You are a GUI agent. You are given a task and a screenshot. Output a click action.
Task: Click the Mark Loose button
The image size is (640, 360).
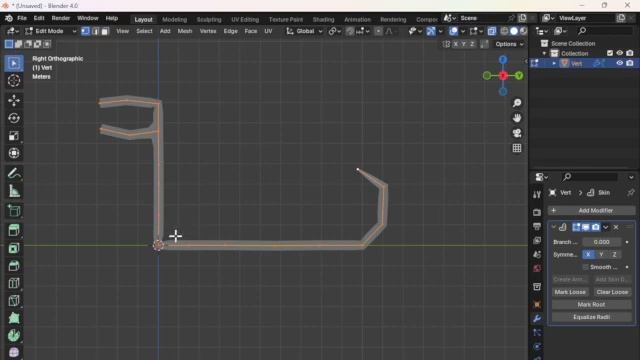pos(570,292)
